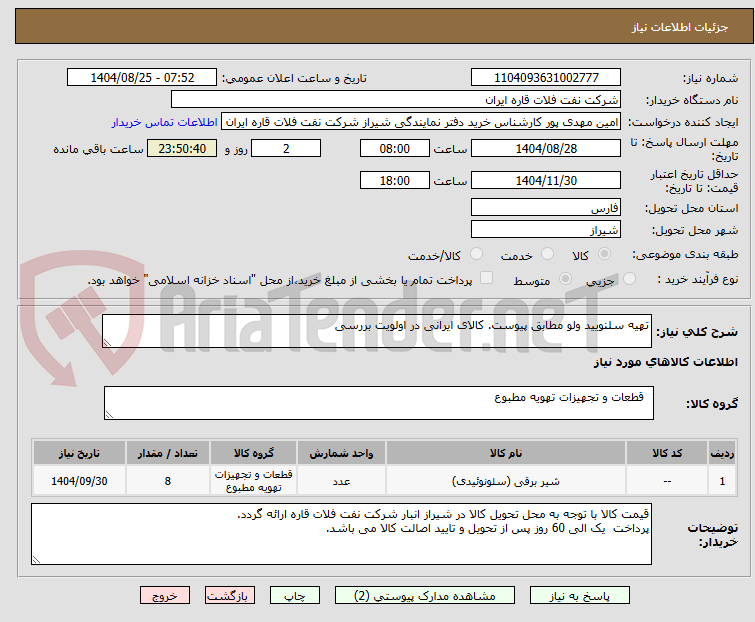The width and height of the screenshot is (755, 622).
Task: Click the تاریخ نیاز column header
Action: (79, 454)
